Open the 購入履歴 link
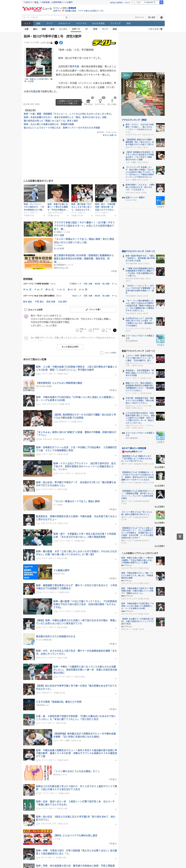 pos(152,17)
